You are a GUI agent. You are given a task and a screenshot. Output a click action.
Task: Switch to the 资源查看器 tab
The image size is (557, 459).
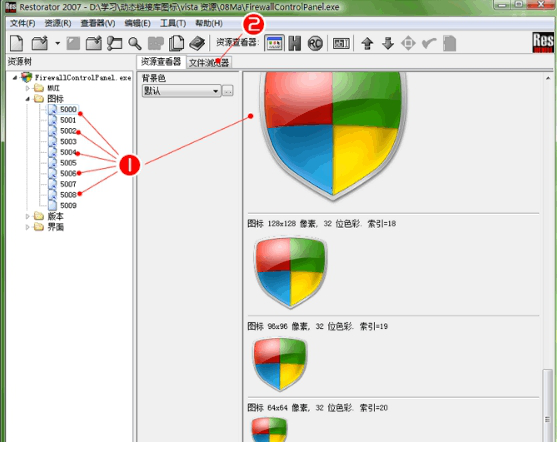(x=161, y=62)
